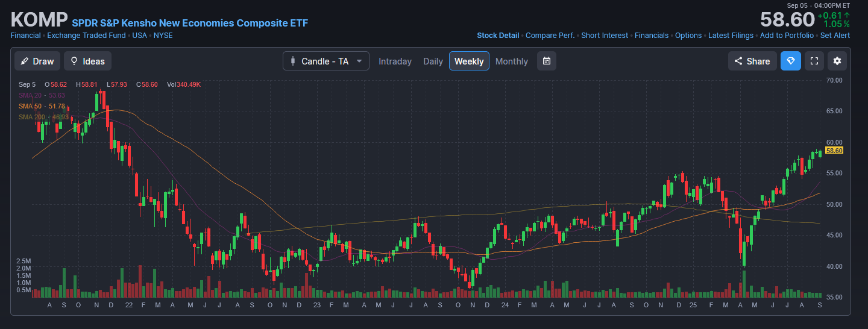Click the pencil icon in Draw button
The image size is (868, 329).
pos(25,61)
